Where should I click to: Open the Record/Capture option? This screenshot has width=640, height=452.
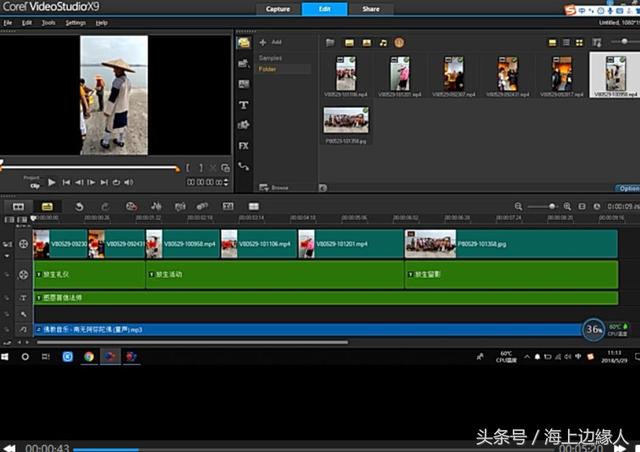click(x=131, y=207)
